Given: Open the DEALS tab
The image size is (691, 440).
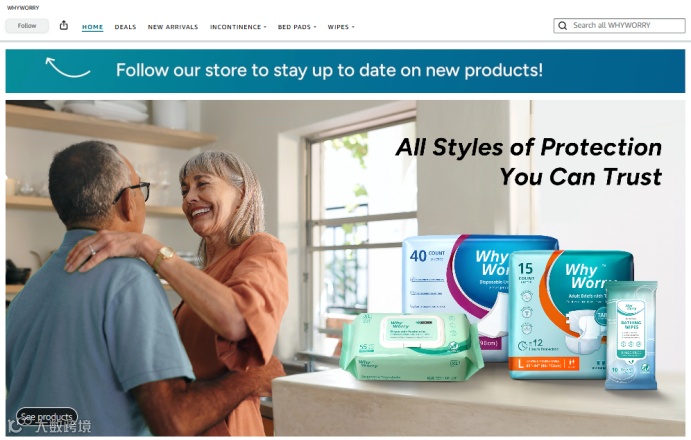Looking at the screenshot, I should click(125, 27).
